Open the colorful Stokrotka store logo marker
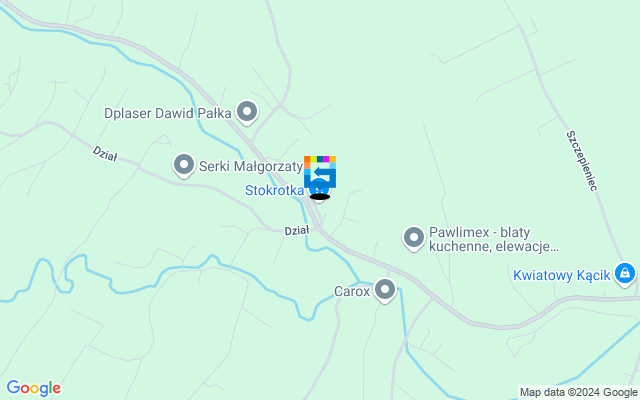 point(320,171)
